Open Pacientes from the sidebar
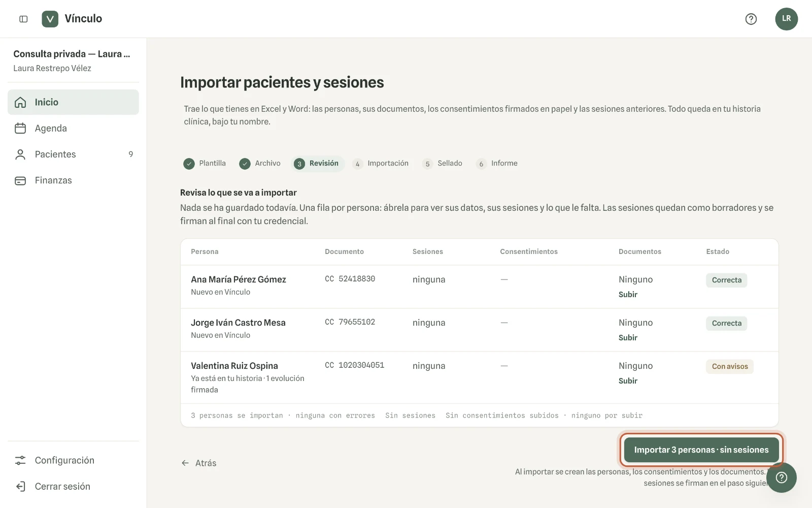 73,154
